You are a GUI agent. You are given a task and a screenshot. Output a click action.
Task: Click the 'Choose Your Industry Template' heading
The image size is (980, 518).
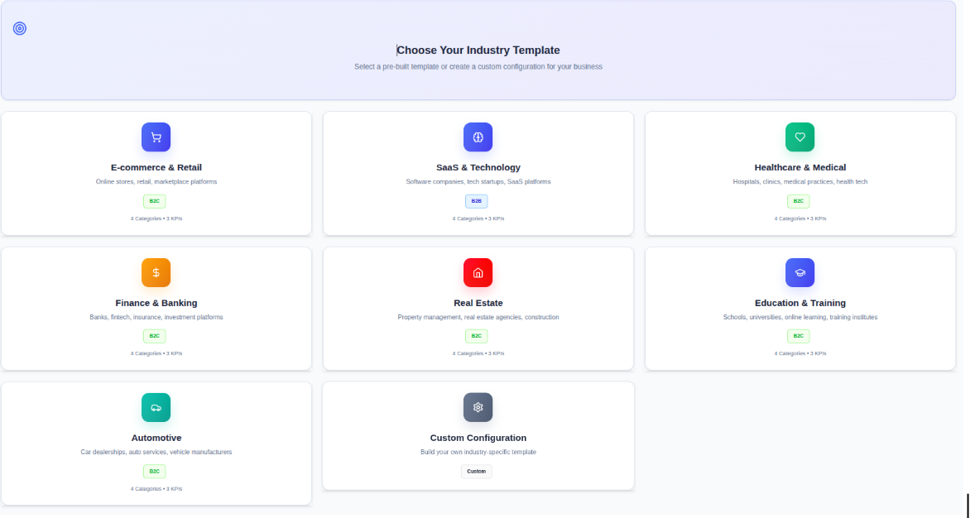click(x=478, y=50)
